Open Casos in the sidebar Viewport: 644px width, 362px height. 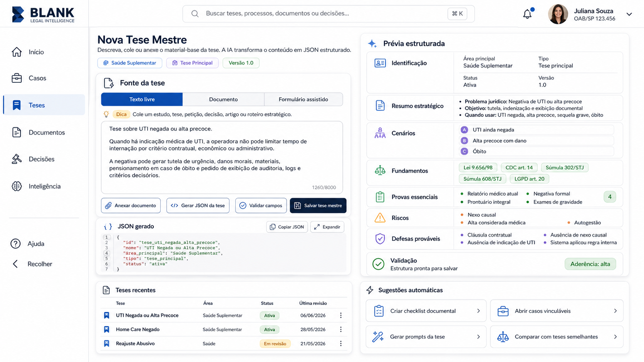[x=44, y=78]
